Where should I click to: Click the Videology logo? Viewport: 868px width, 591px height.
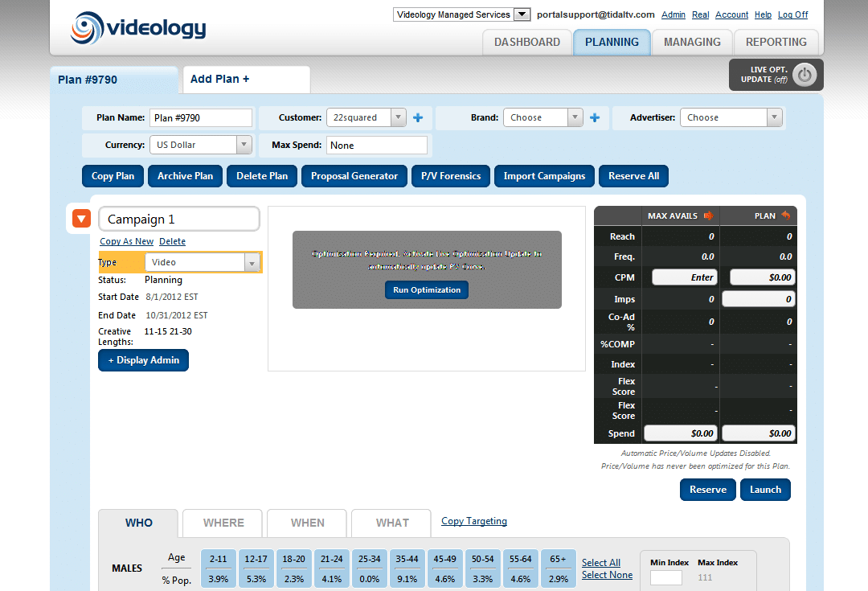(x=138, y=28)
